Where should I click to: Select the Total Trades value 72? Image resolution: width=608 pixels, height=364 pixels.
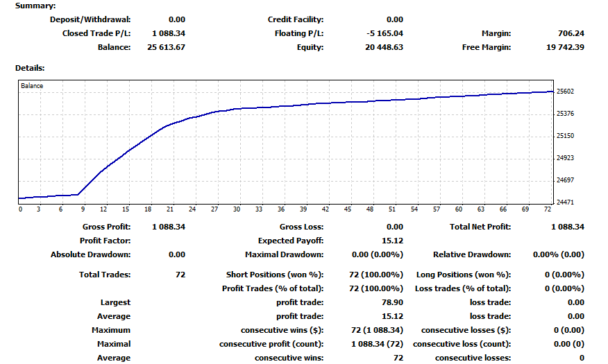[x=180, y=275]
